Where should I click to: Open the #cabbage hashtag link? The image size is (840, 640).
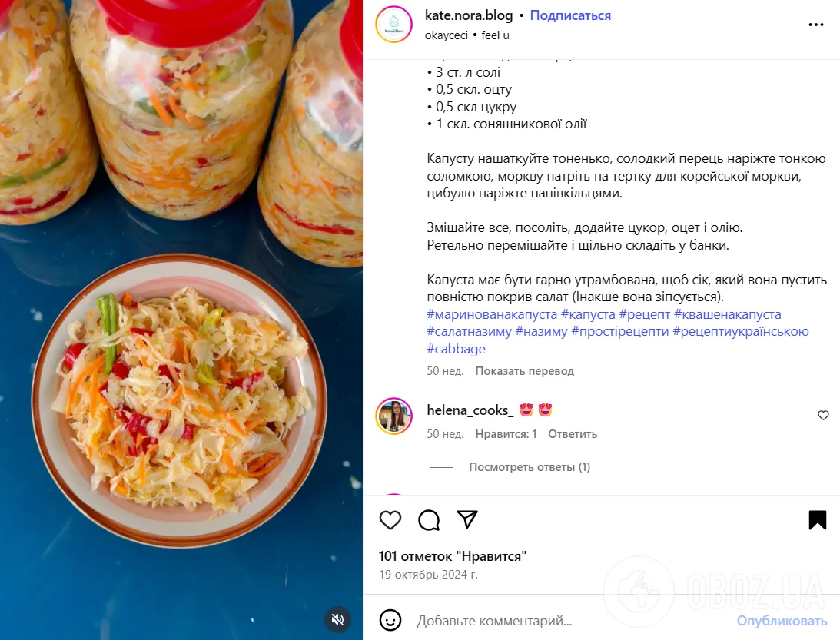pos(456,349)
